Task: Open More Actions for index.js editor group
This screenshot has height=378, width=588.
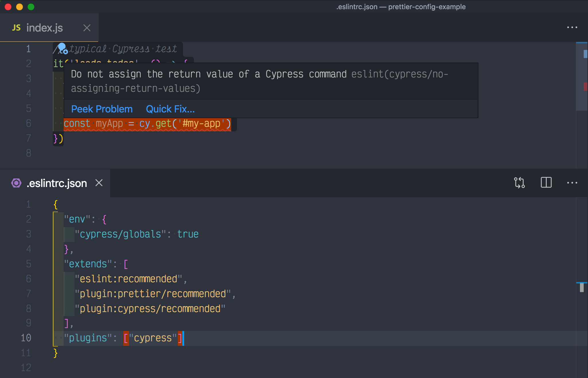Action: point(572,28)
